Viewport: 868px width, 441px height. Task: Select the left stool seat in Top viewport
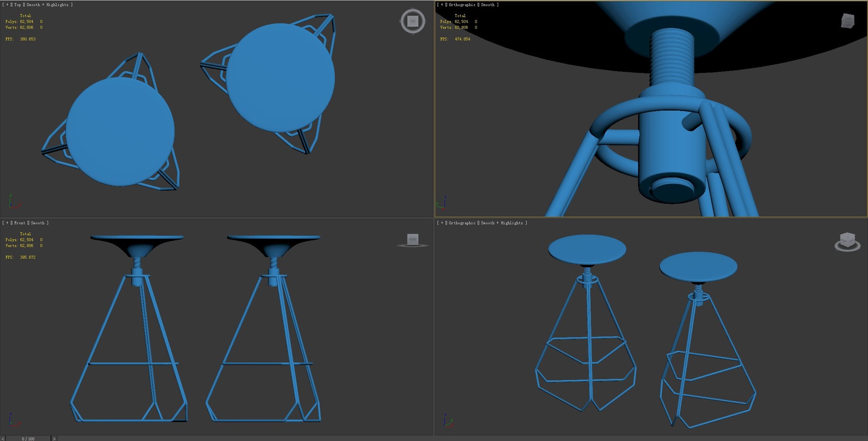pyautogui.click(x=120, y=131)
